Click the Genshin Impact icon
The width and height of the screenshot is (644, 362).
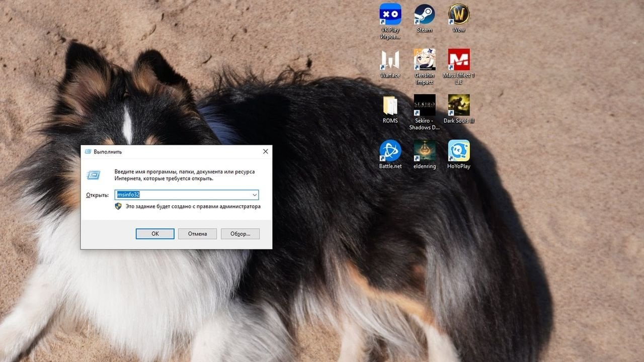click(424, 60)
